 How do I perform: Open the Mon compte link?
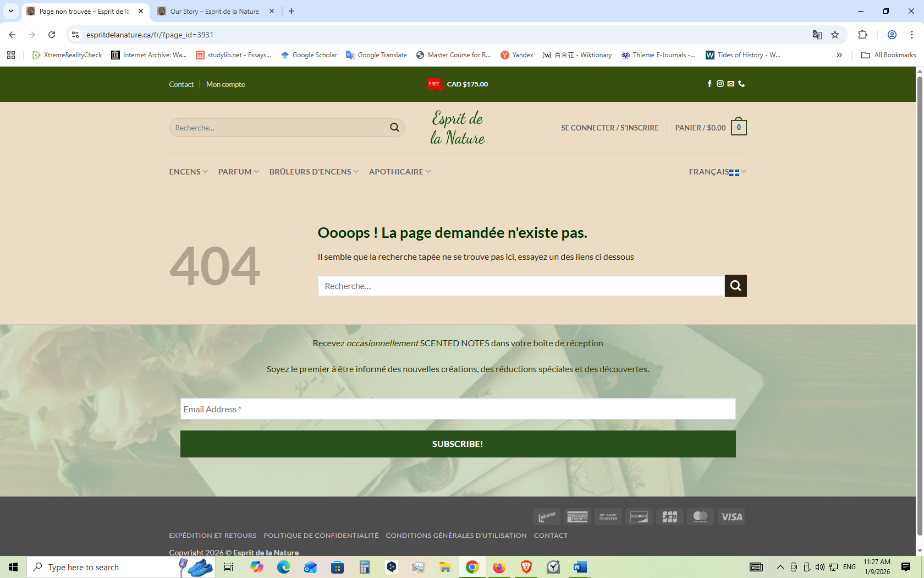point(226,84)
